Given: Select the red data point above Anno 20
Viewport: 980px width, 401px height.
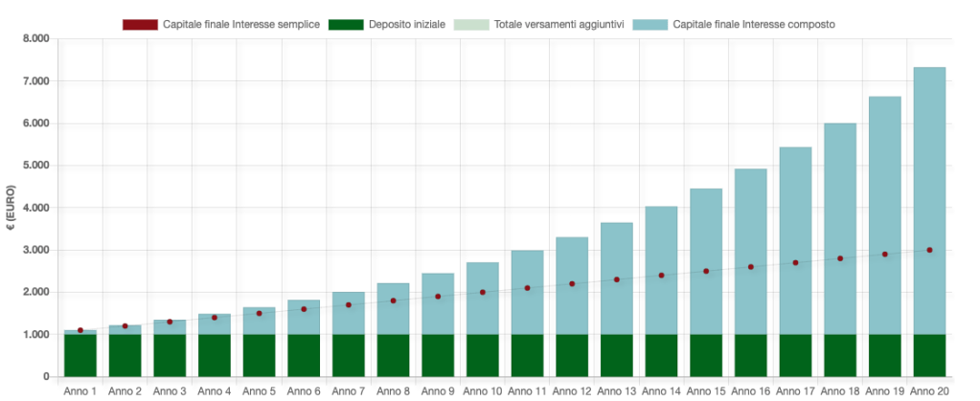Looking at the screenshot, I should pos(929,250).
